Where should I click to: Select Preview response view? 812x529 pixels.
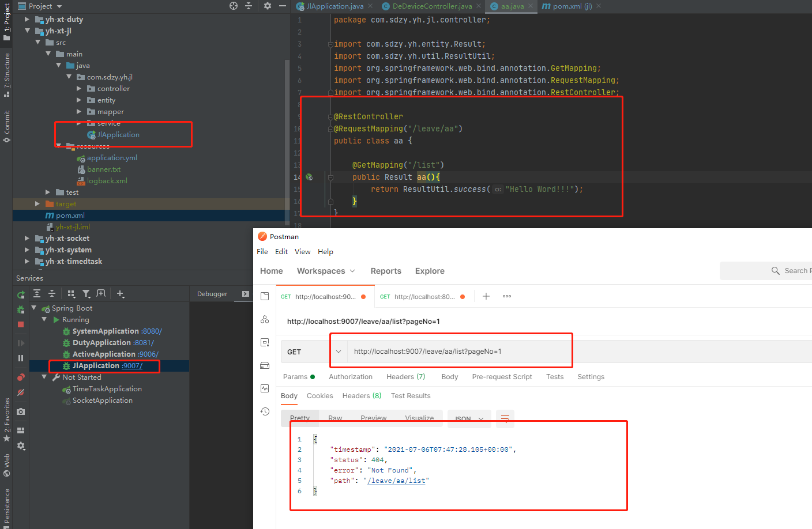tap(374, 418)
